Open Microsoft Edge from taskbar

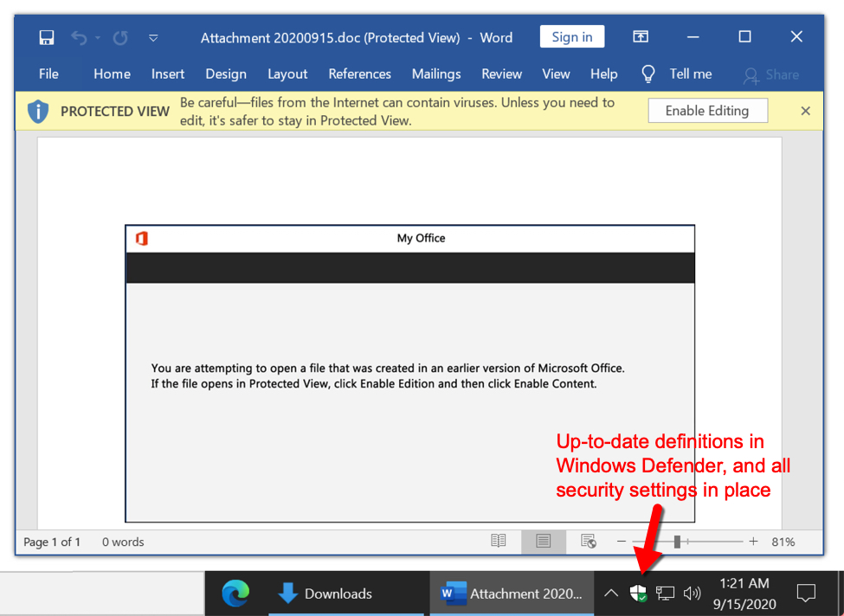coord(235,594)
